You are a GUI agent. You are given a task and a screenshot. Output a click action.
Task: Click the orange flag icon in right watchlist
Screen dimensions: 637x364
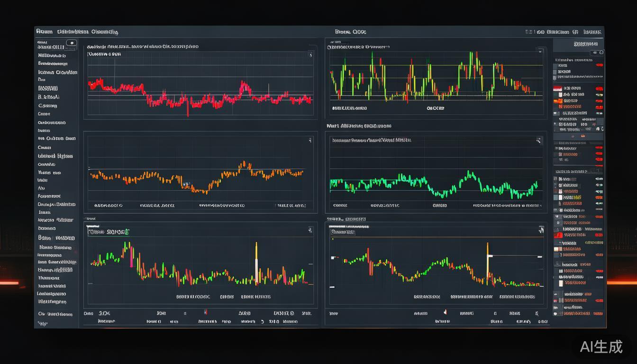[x=558, y=100]
